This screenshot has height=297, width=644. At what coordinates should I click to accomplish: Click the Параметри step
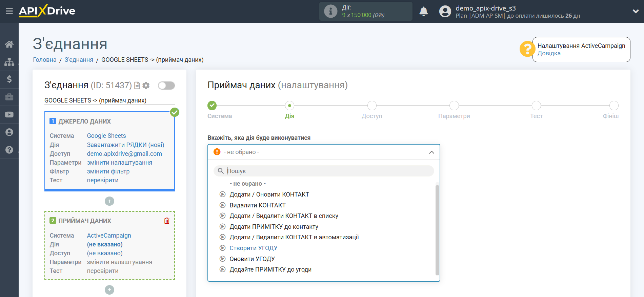click(x=454, y=106)
